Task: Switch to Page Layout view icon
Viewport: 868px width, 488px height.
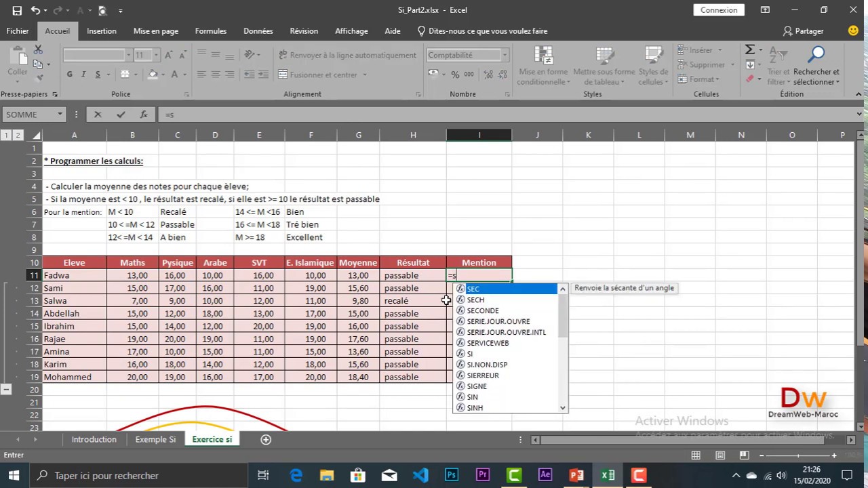Action: click(x=720, y=455)
